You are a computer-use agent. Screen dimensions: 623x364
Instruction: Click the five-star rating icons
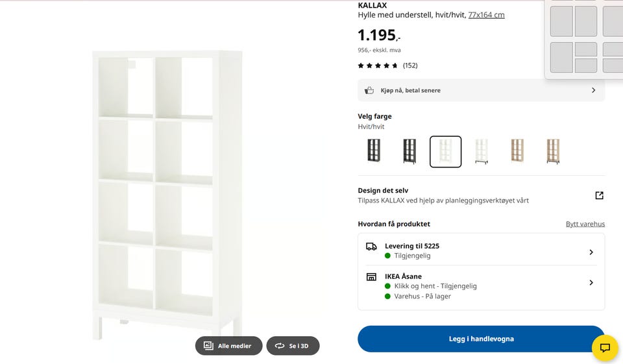[378, 66]
